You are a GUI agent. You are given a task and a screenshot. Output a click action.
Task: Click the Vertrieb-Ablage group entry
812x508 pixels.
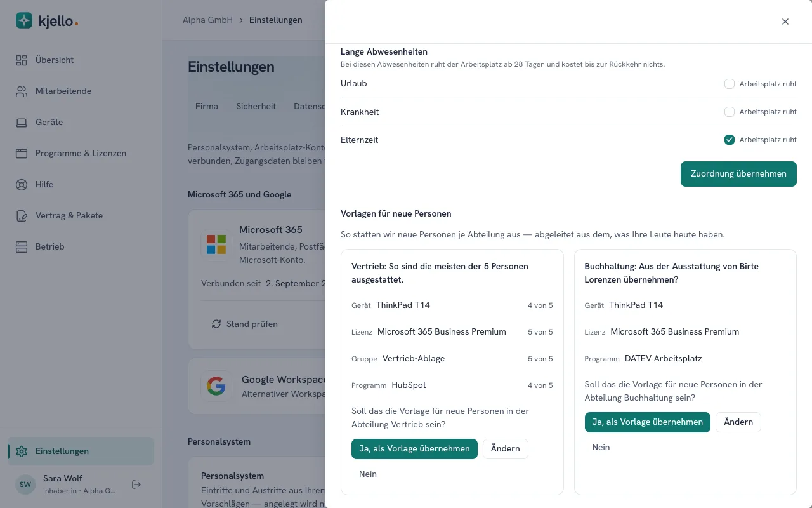point(414,359)
